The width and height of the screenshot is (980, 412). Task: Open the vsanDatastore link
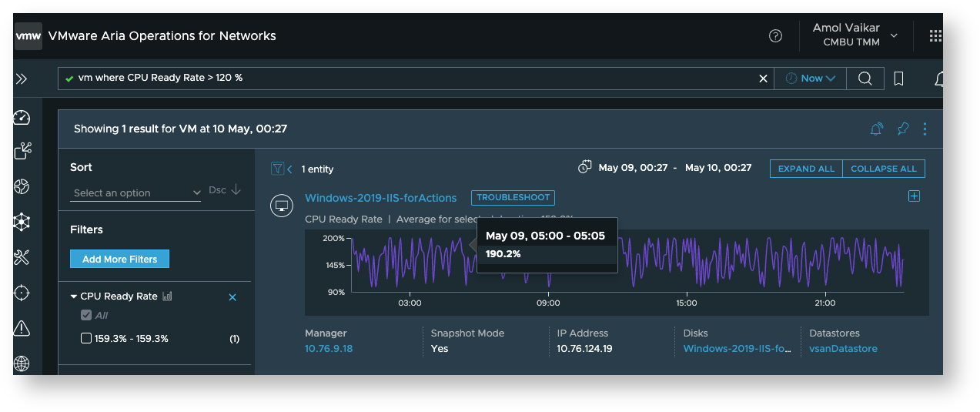coord(843,349)
